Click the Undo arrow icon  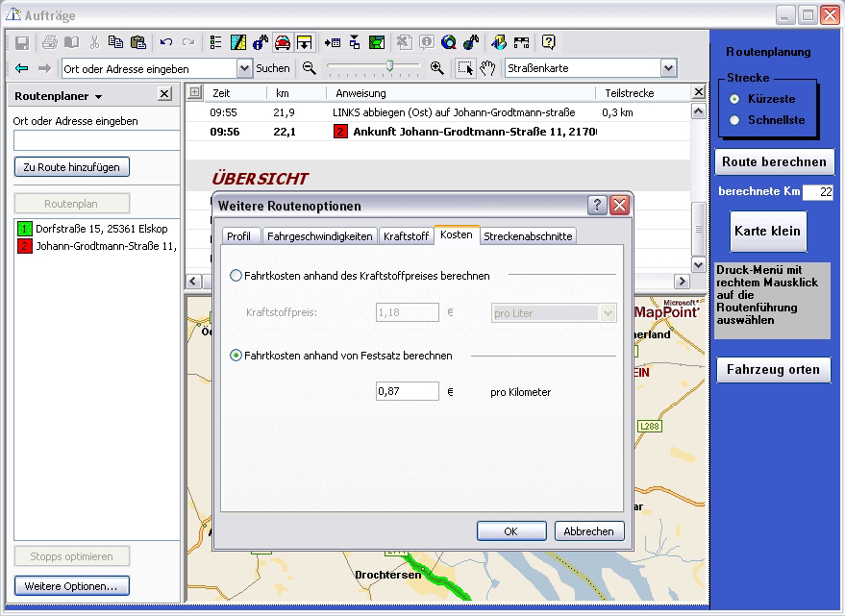(x=166, y=42)
